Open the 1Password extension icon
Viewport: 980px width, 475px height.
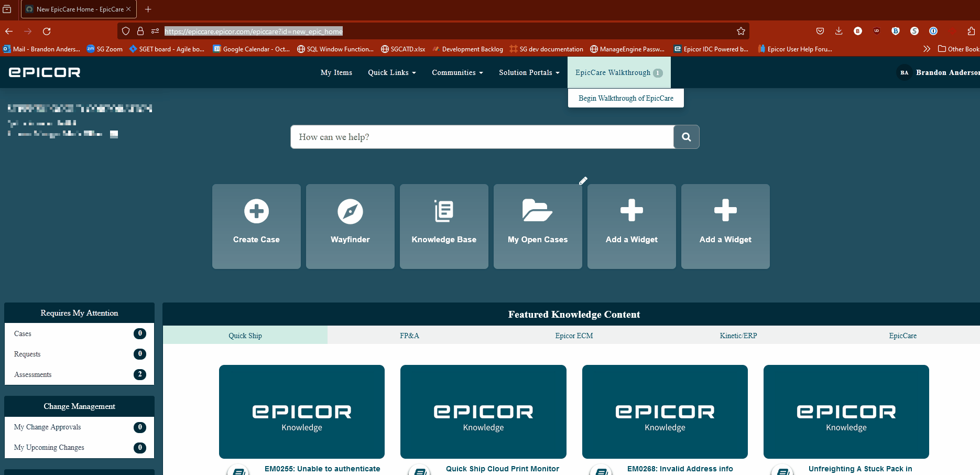click(933, 31)
